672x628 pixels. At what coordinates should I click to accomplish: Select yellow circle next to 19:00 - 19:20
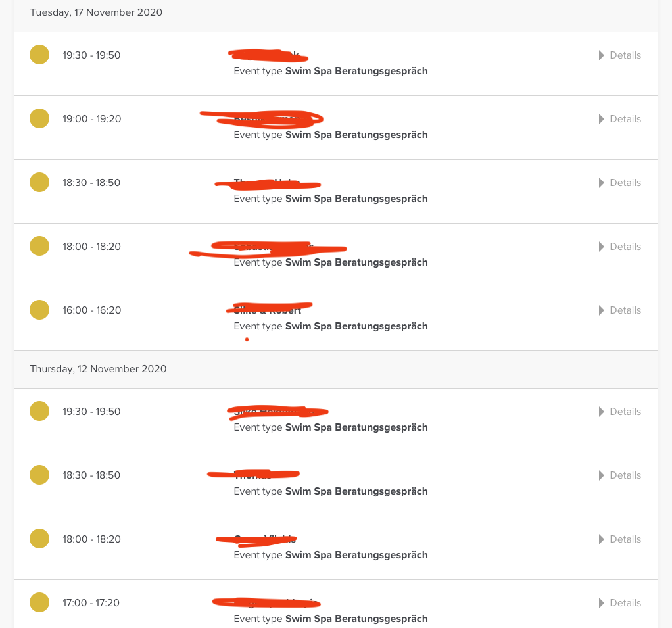(39, 118)
